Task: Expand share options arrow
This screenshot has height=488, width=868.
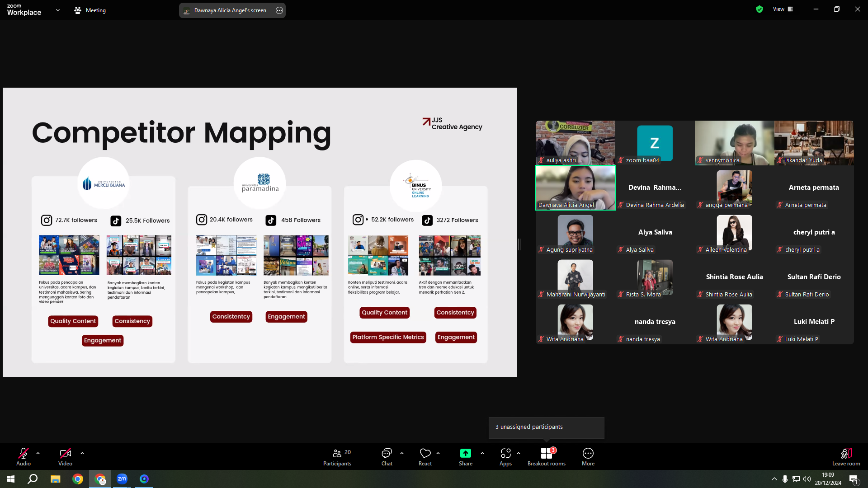Action: 482,453
